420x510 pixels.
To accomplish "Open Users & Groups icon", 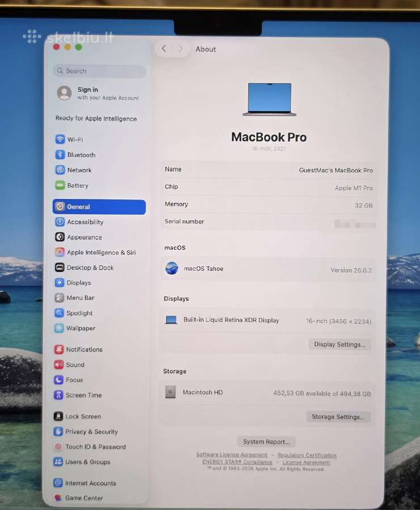I will (x=58, y=461).
